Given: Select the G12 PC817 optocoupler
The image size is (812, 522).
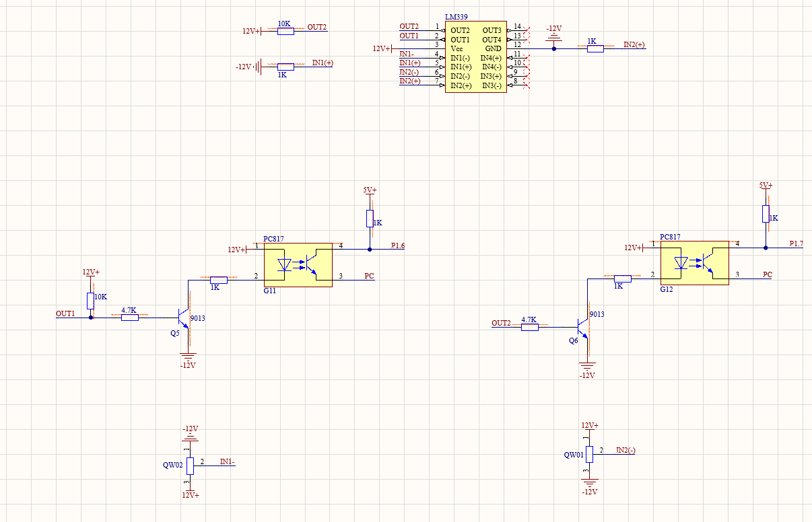Looking at the screenshot, I should pos(694,262).
